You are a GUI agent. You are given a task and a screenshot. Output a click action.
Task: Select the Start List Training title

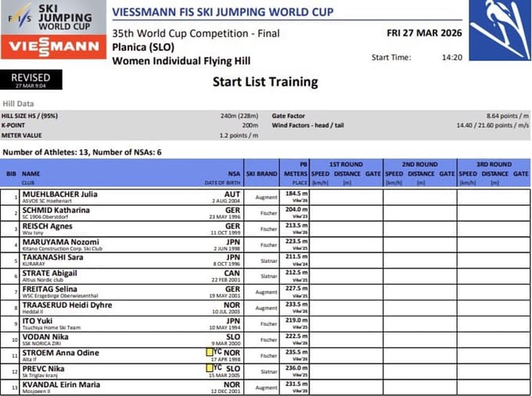[265, 82]
